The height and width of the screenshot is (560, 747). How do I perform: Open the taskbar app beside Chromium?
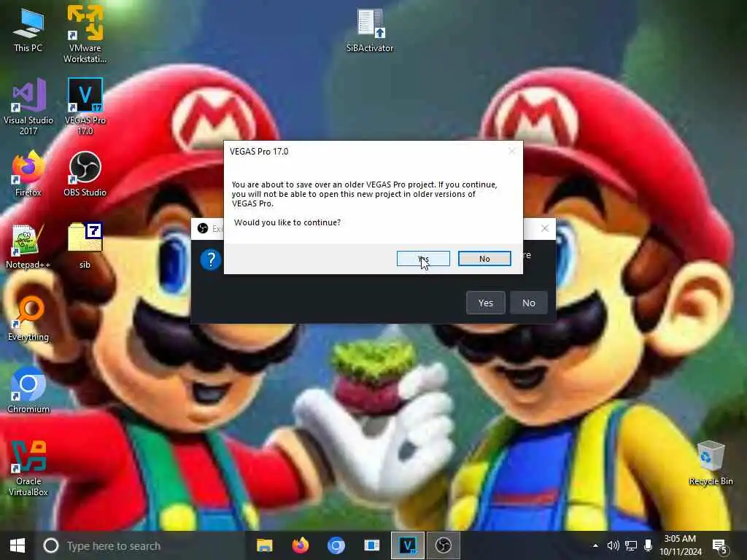pos(371,545)
